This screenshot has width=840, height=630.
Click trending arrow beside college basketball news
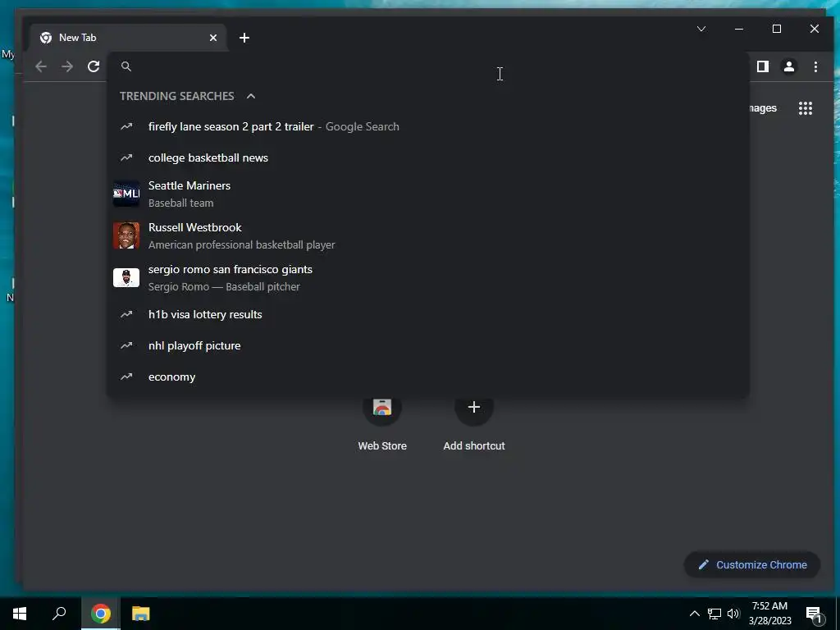(x=126, y=157)
